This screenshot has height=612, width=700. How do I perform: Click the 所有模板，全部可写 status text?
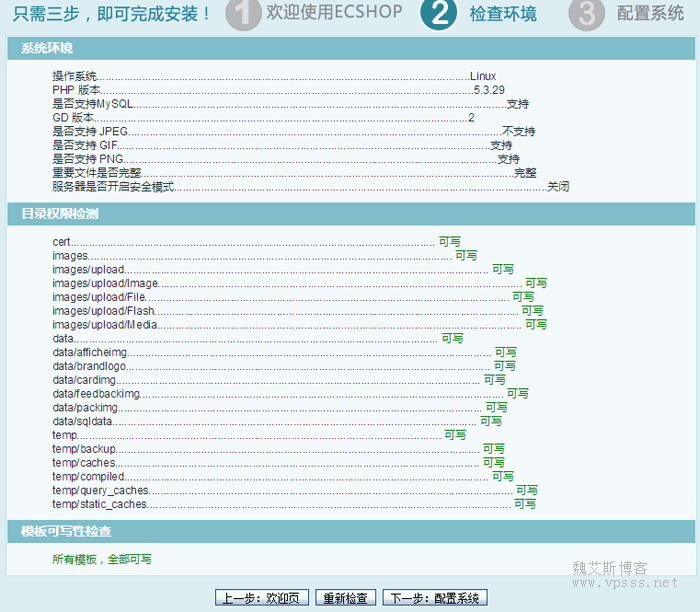(x=102, y=559)
